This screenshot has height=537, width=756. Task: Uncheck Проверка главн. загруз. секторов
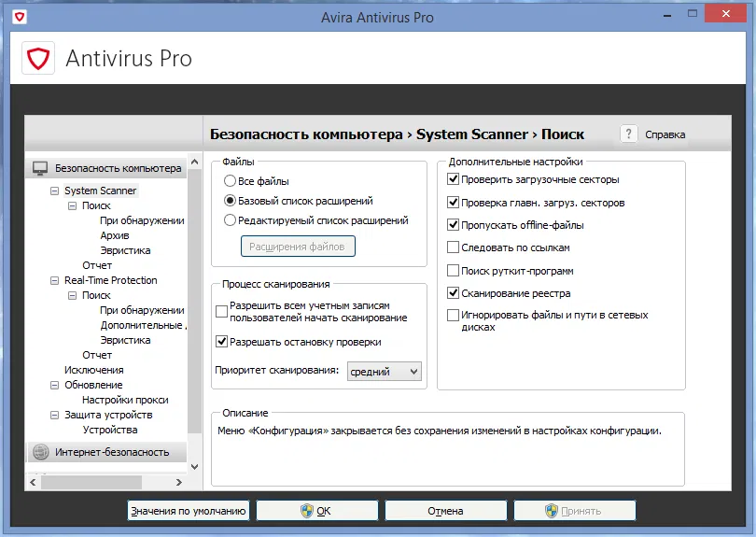pyautogui.click(x=453, y=202)
